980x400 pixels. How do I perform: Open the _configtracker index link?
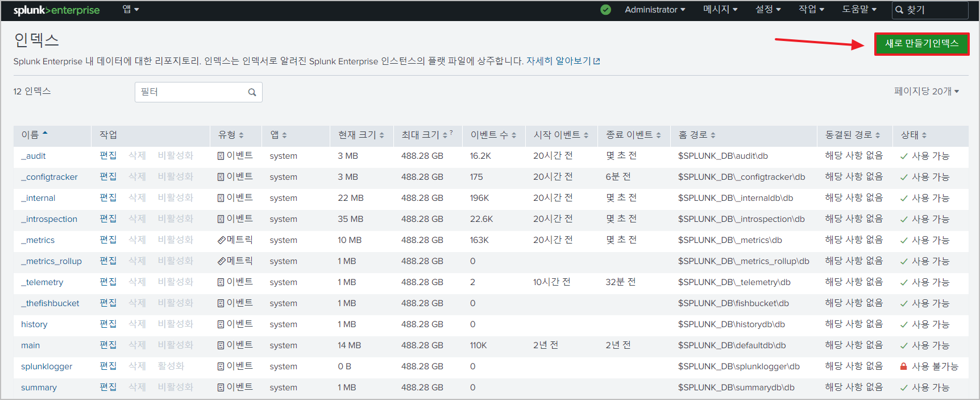(x=49, y=177)
